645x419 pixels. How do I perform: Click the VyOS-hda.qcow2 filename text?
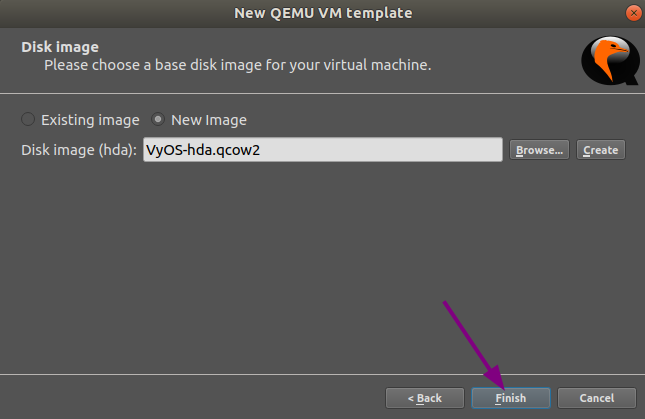coord(203,150)
